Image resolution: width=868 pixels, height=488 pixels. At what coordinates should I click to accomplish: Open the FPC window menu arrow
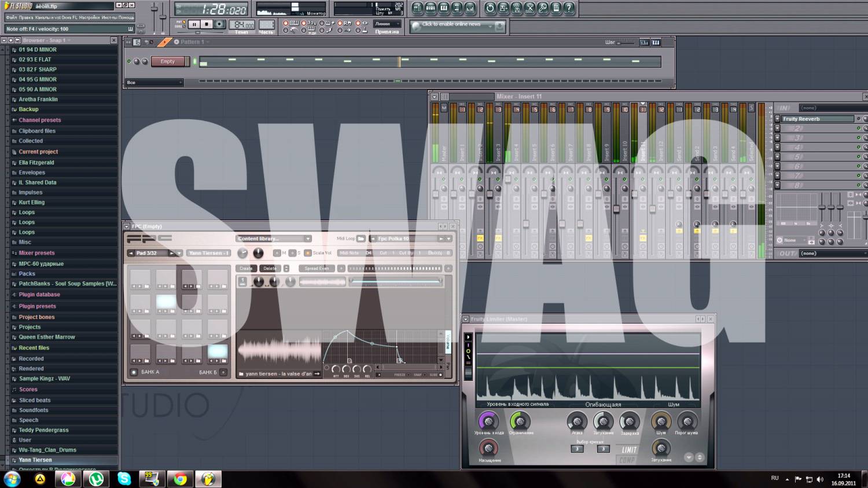[x=127, y=226]
